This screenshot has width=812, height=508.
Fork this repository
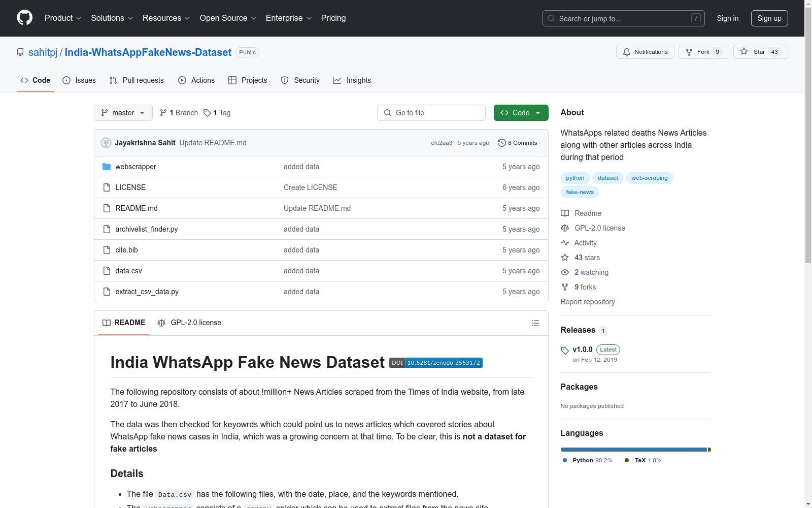click(703, 52)
